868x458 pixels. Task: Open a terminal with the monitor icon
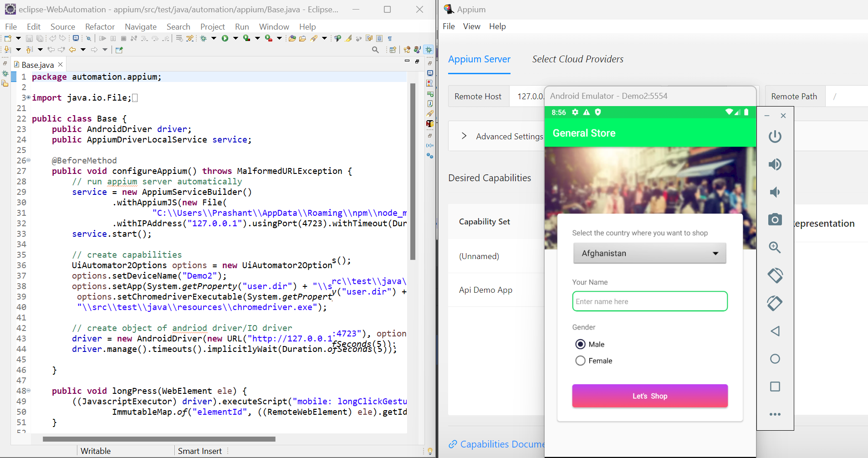coord(76,38)
